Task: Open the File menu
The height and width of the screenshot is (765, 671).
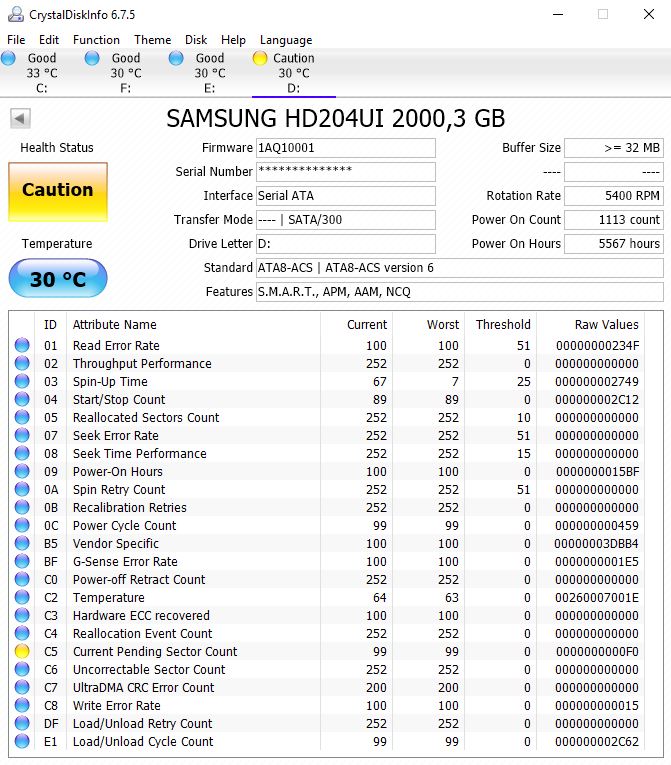Action: click(16, 40)
